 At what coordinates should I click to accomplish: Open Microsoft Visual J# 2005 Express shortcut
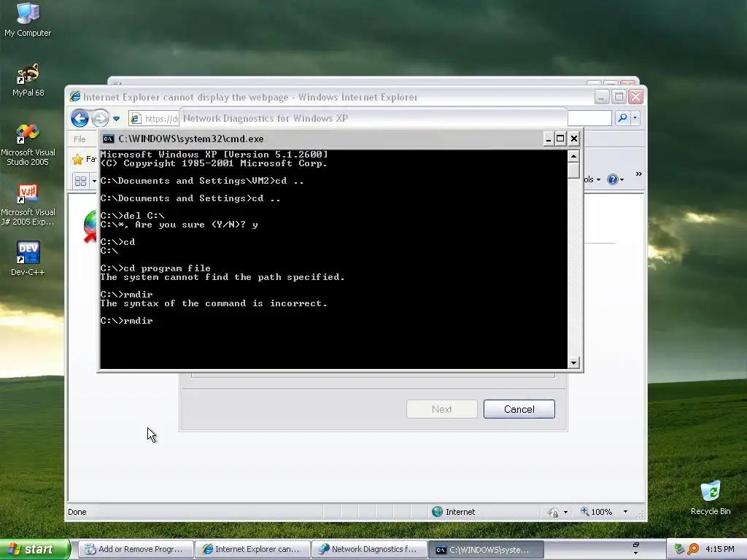point(28,205)
